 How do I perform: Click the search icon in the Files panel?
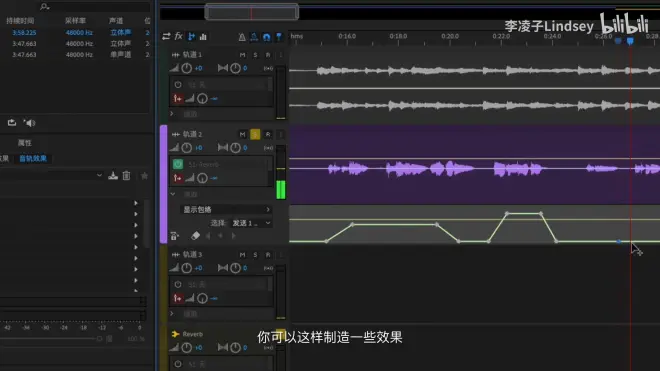tap(44, 6)
